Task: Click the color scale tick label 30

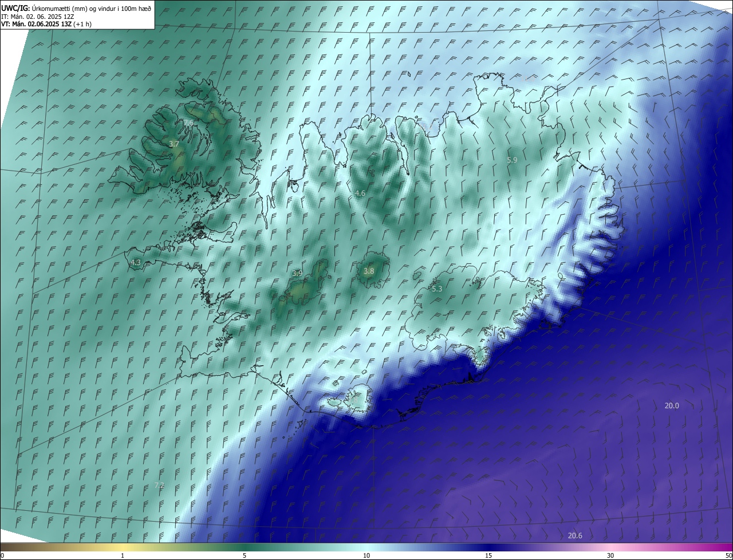Action: point(610,556)
